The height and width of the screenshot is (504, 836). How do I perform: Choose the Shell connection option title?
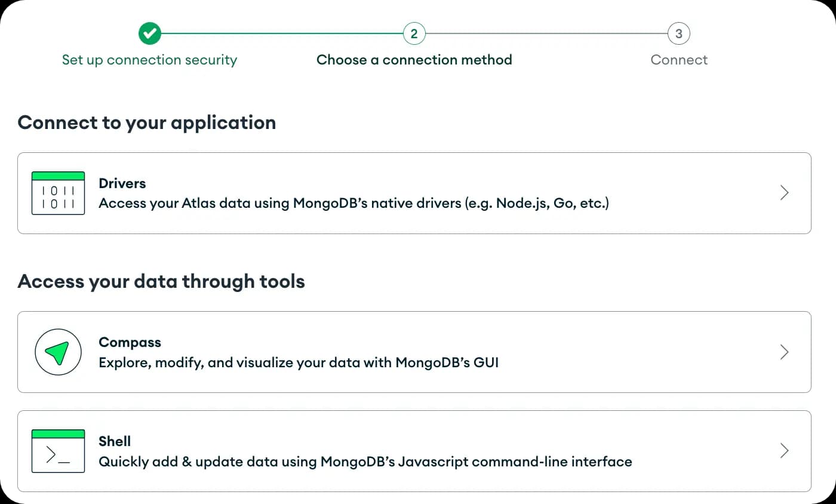point(115,441)
